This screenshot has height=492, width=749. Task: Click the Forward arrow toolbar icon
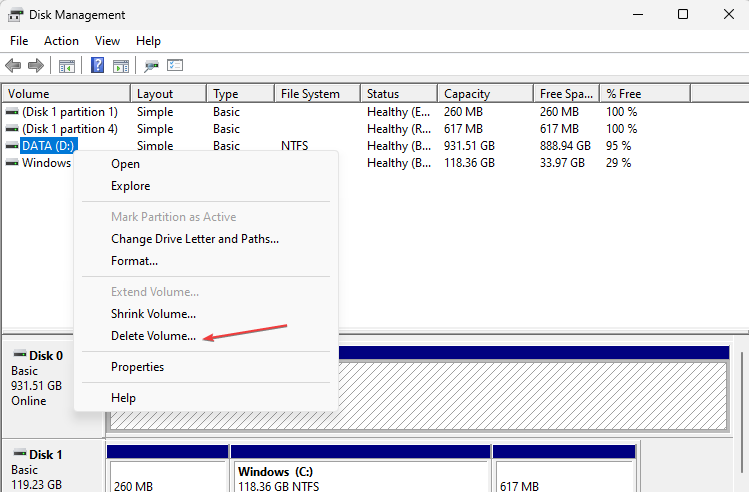pos(36,65)
